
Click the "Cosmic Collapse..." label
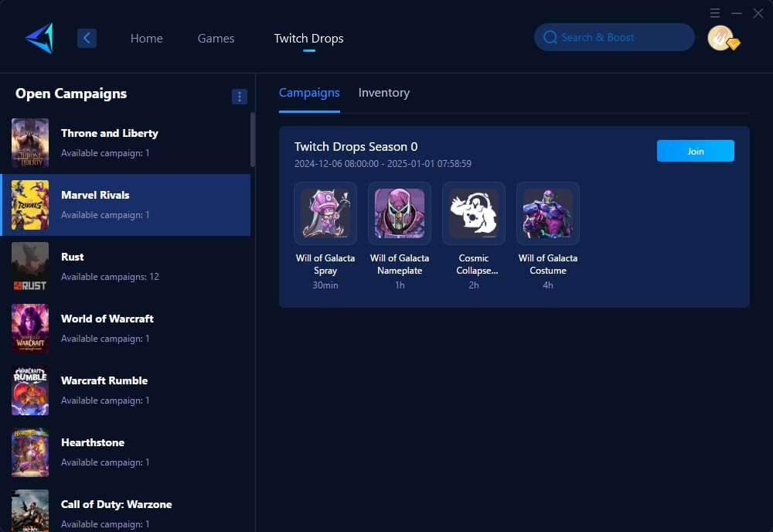(x=475, y=264)
